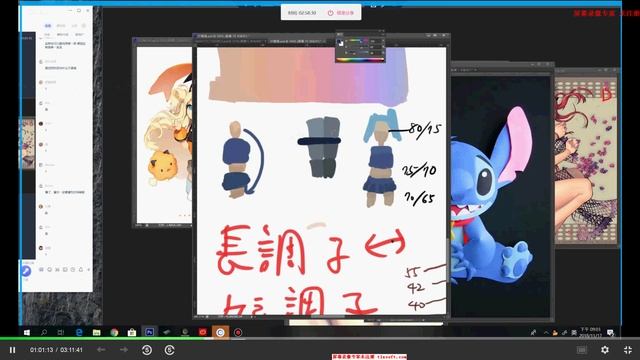
Task: Click the 01:01:13 / 03:11:41 time display
Action: point(56,350)
